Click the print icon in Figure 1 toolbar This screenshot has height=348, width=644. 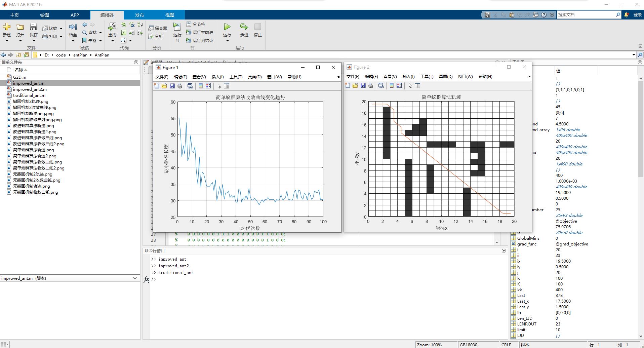[x=180, y=86]
